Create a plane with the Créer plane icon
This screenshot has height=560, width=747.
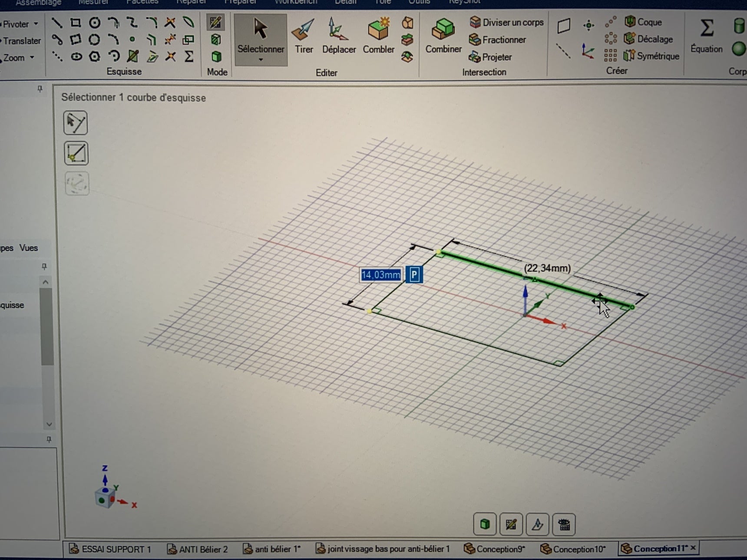[x=564, y=26]
